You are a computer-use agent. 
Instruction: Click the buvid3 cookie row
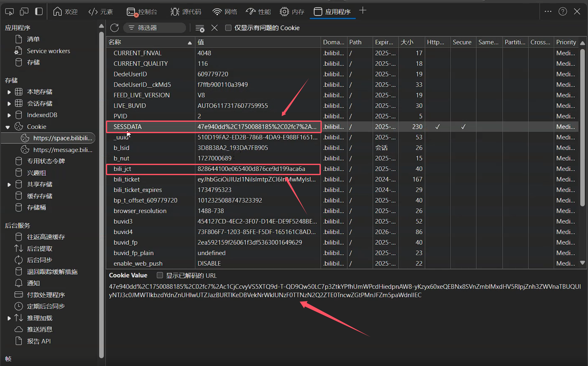coord(342,221)
